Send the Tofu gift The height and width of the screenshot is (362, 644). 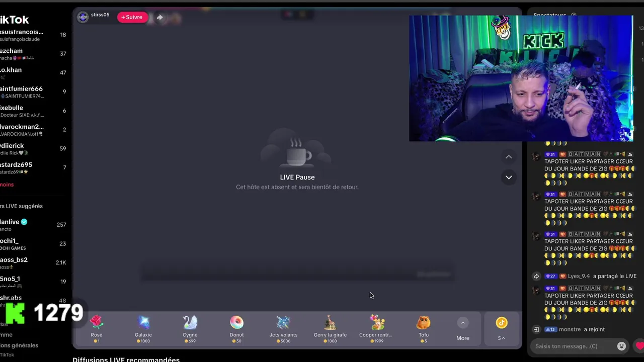pyautogui.click(x=424, y=329)
